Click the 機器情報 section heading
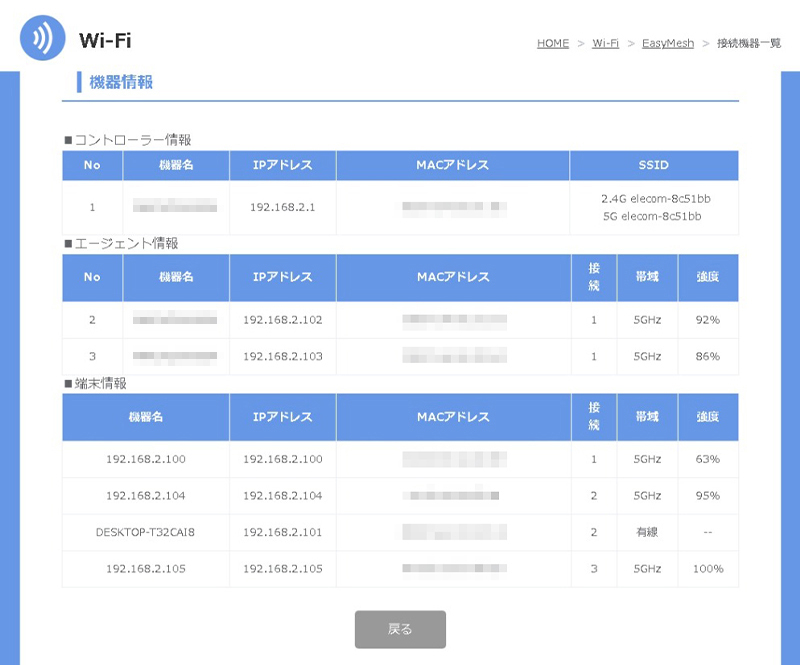This screenshot has width=800, height=665. coord(121,82)
